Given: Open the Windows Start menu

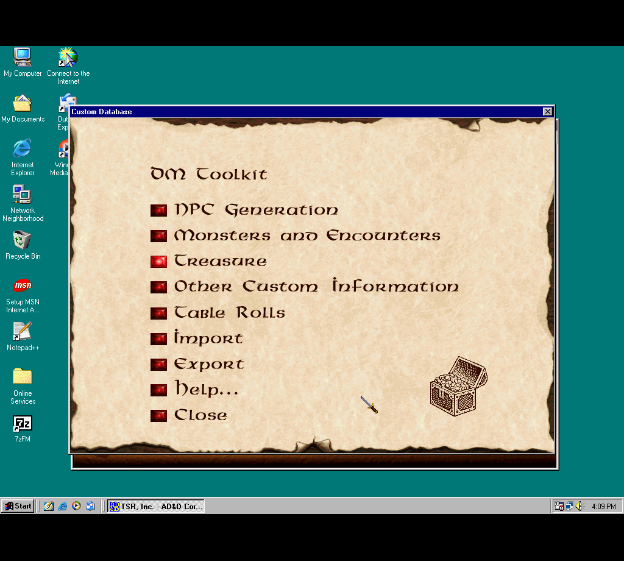Looking at the screenshot, I should (x=18, y=506).
